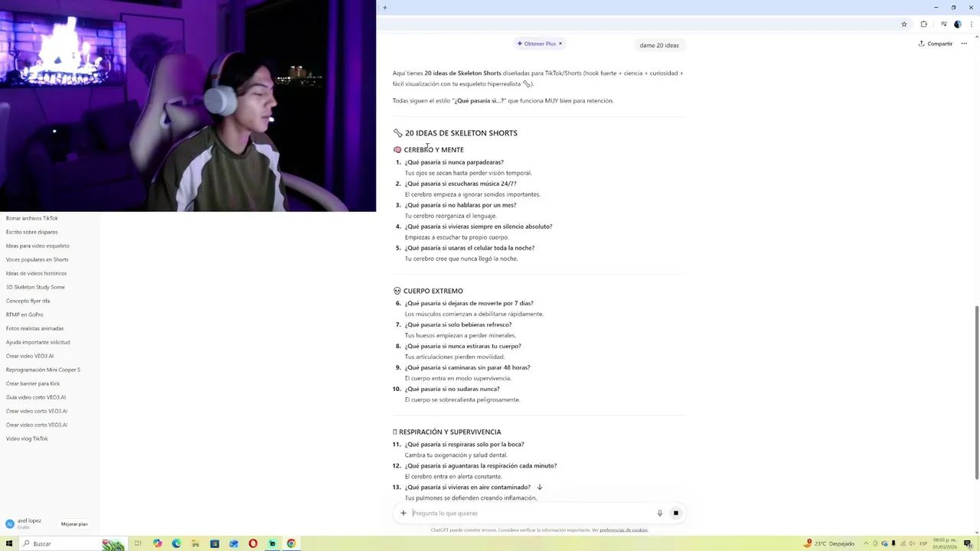Open Task View on the taskbar
Image resolution: width=980 pixels, height=551 pixels.
[x=138, y=543]
